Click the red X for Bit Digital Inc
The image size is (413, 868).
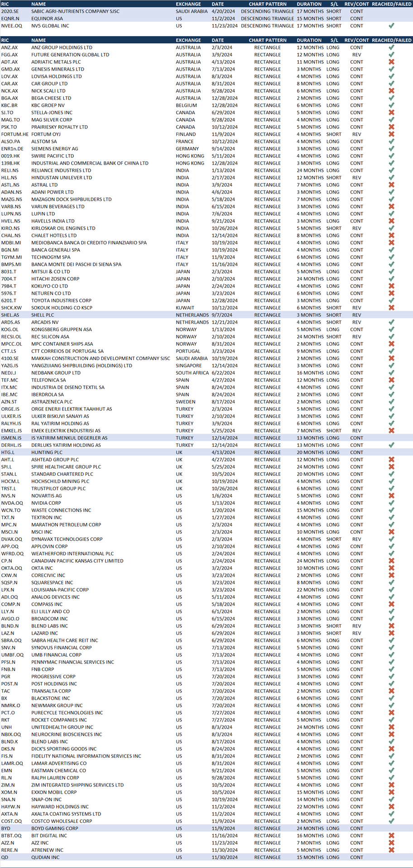tap(391, 835)
